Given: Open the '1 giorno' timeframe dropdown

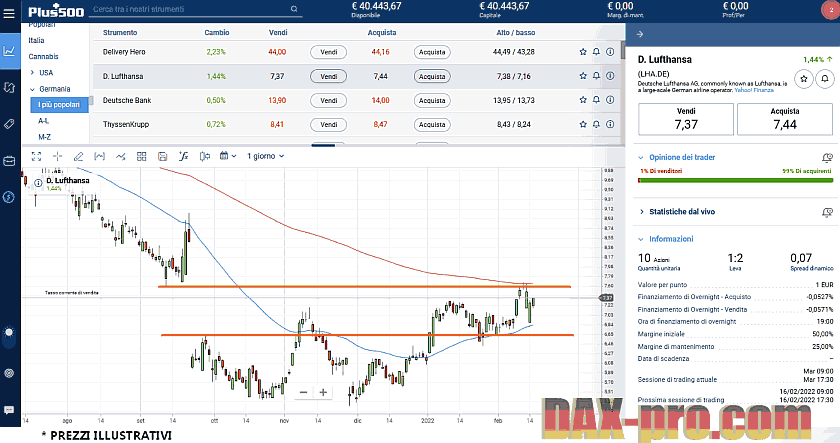Looking at the screenshot, I should click(265, 156).
